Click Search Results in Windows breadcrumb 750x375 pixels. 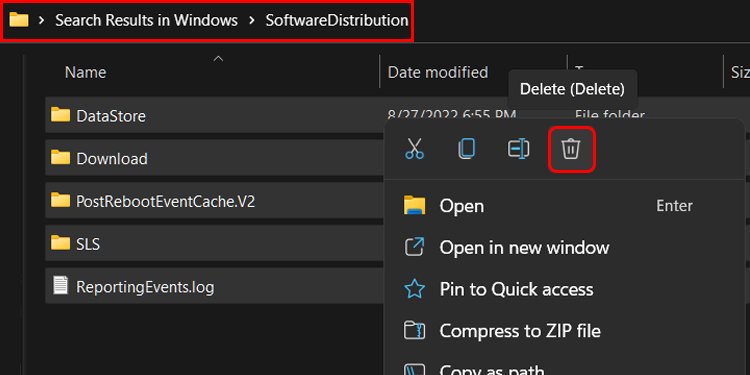click(x=146, y=20)
